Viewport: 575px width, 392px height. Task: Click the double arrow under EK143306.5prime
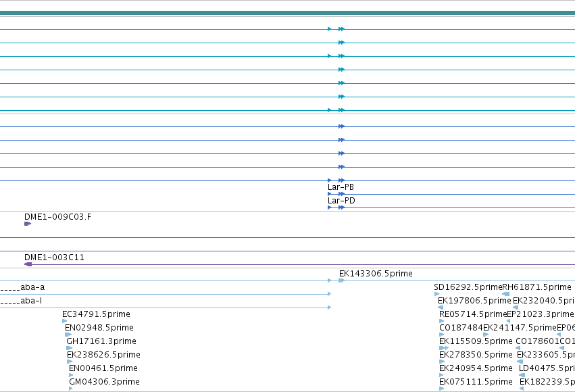tap(341, 280)
